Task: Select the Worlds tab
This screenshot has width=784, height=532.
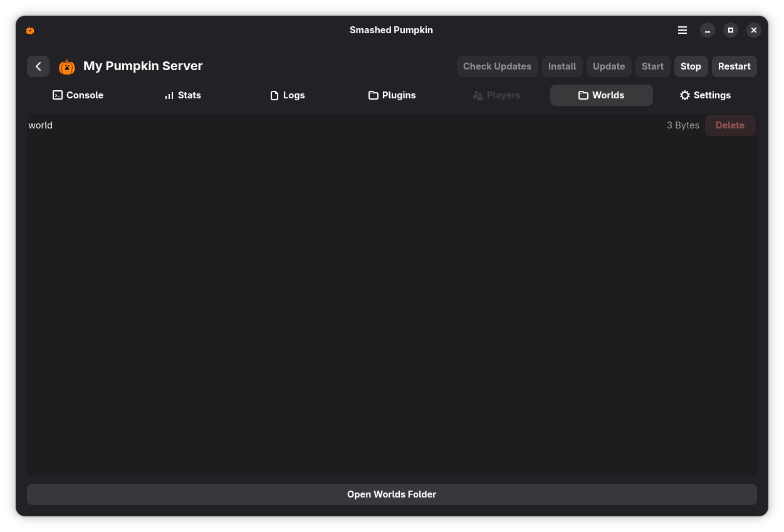Action: pos(601,95)
